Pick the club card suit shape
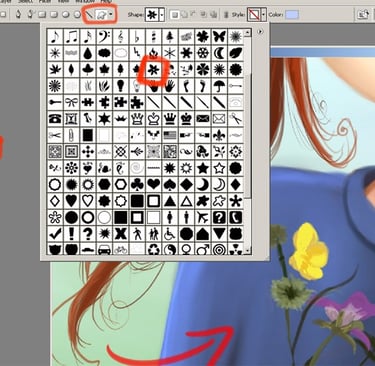375x366 pixels. coord(137,184)
